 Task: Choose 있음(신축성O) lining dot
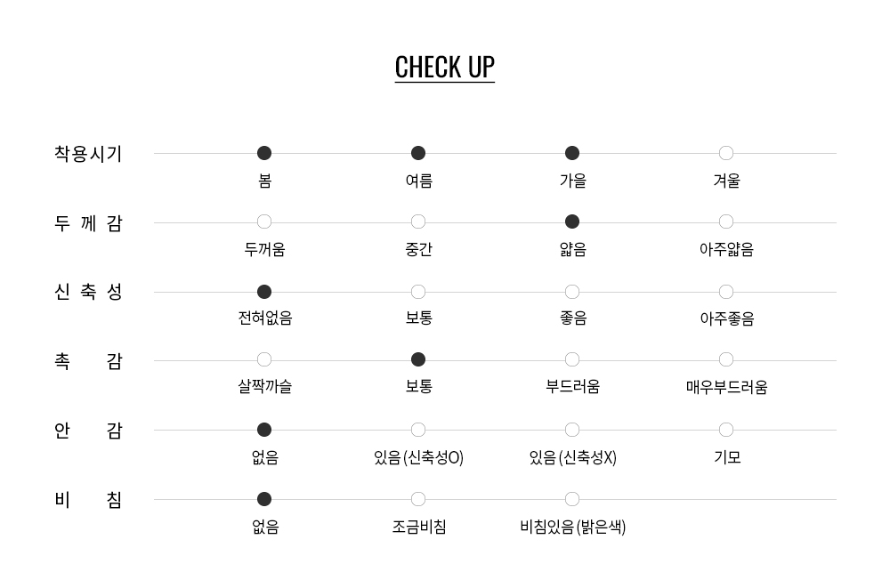click(x=418, y=430)
